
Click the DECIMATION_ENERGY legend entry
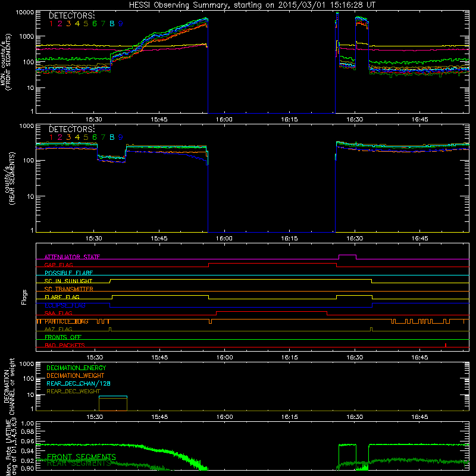point(76,368)
